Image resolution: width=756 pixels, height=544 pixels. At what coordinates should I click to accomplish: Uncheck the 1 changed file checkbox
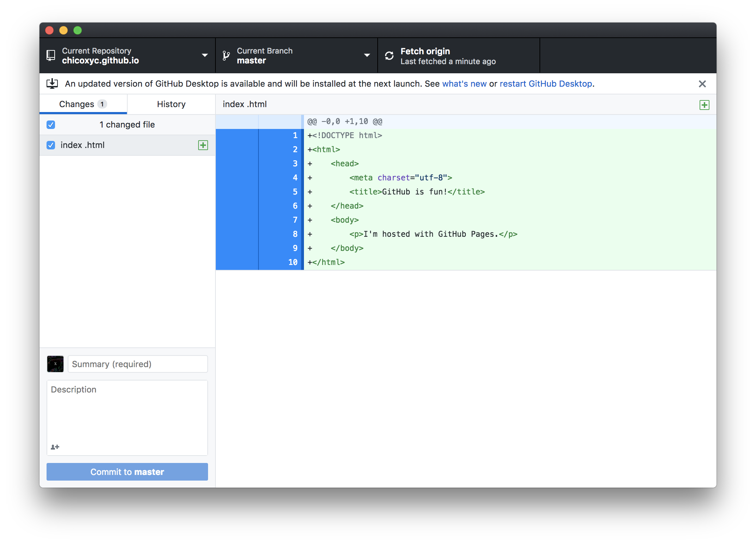click(51, 125)
